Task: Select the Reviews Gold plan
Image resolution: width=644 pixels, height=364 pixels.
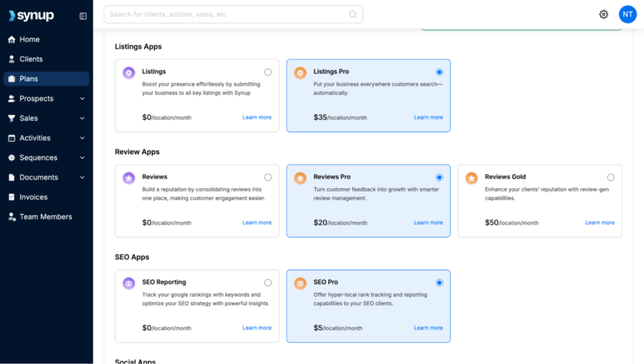Action: 611,177
